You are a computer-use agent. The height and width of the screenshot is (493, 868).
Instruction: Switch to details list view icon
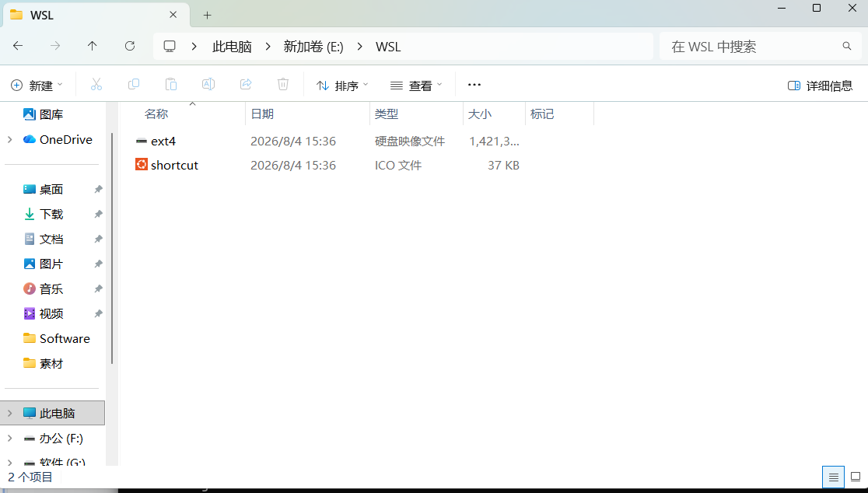[x=833, y=477]
